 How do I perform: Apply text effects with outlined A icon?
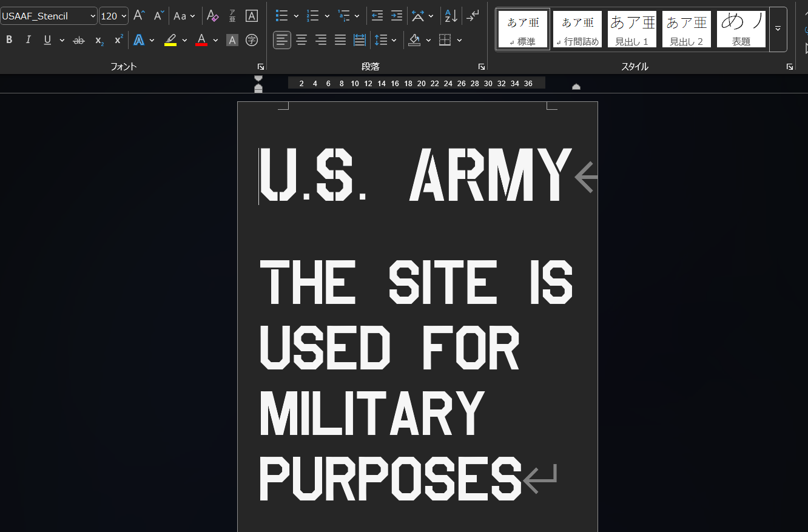click(139, 40)
